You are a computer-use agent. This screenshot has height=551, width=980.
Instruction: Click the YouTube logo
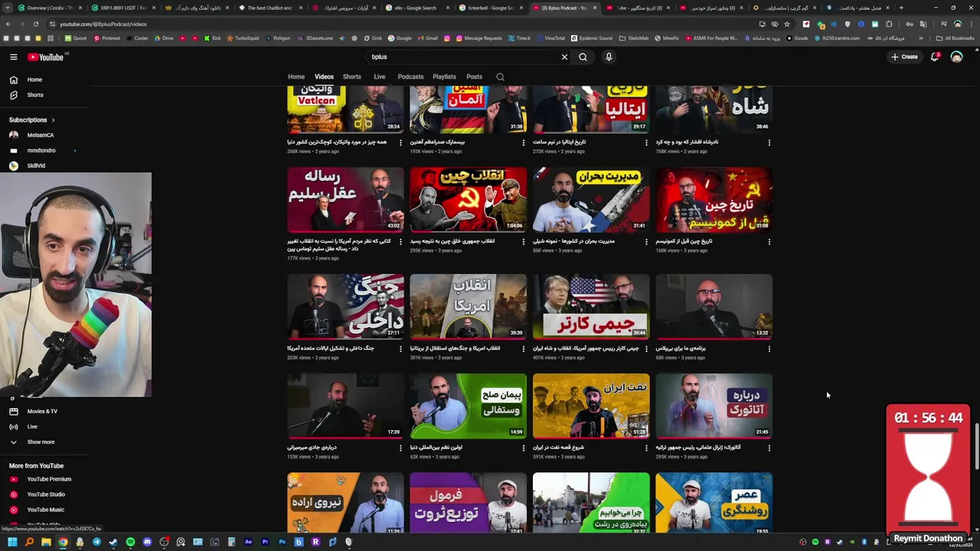(x=46, y=57)
